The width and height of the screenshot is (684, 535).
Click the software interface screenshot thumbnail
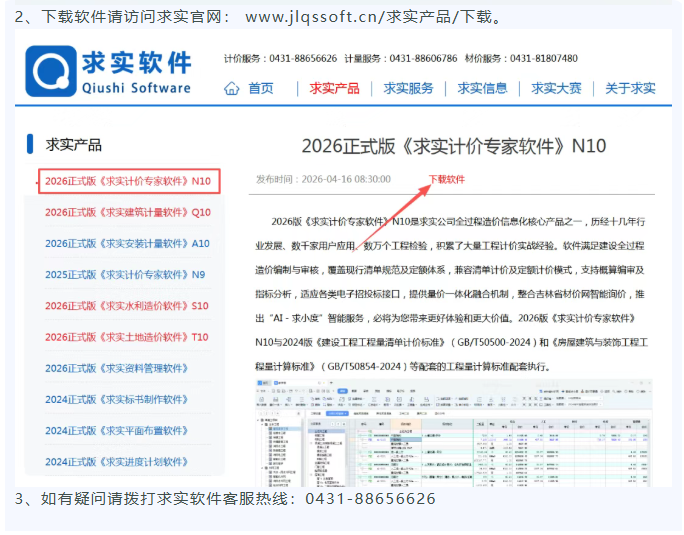(x=453, y=433)
